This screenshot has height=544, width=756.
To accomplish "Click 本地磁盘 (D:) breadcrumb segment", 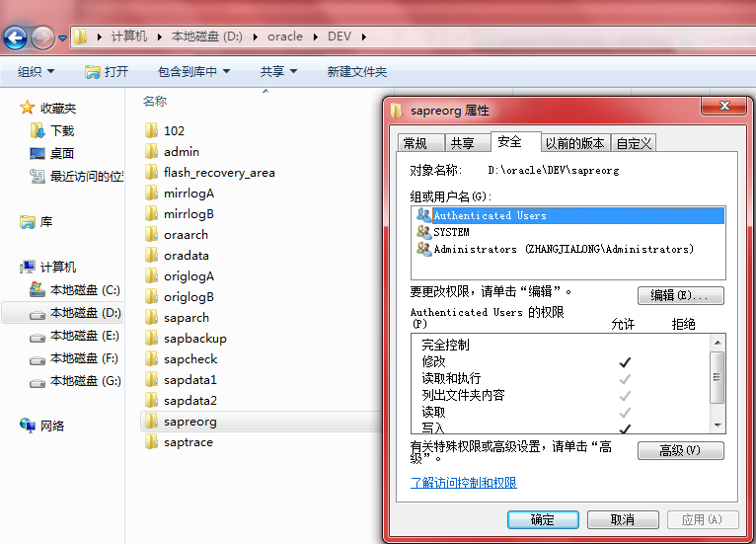I will [207, 37].
